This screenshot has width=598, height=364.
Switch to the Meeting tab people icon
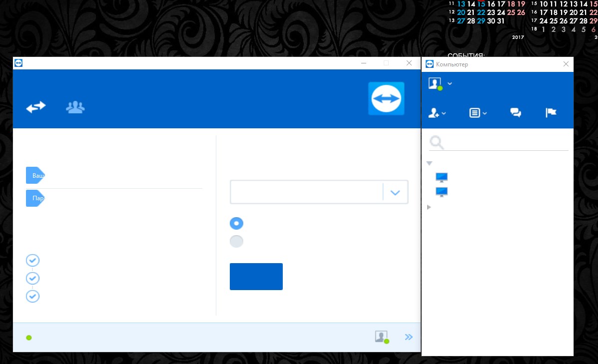tap(75, 107)
